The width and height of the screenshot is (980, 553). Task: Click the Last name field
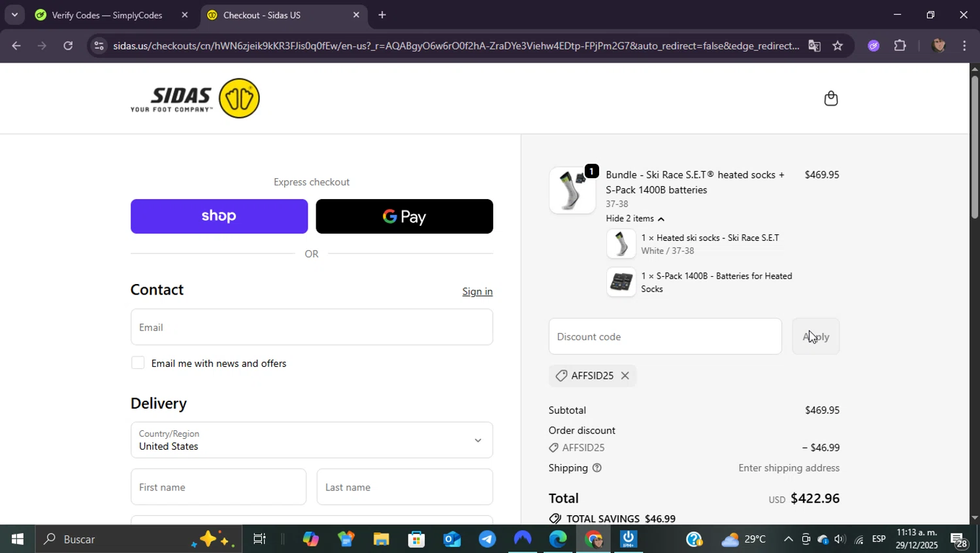click(x=404, y=487)
